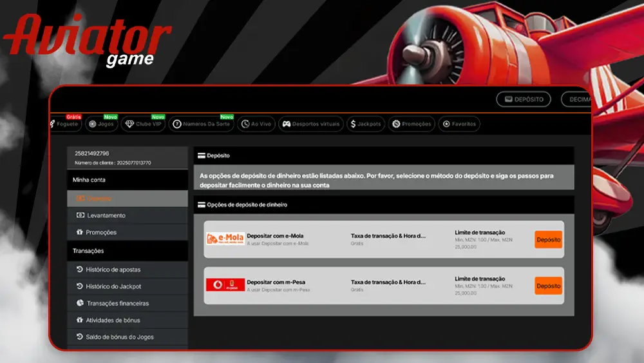Select Jogos in the navigation bar

[101, 124]
